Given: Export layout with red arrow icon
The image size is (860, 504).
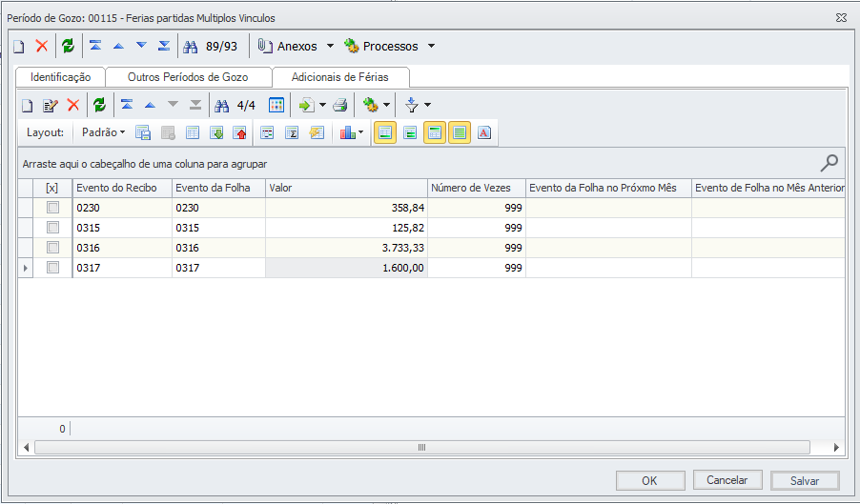Looking at the screenshot, I should (x=239, y=132).
